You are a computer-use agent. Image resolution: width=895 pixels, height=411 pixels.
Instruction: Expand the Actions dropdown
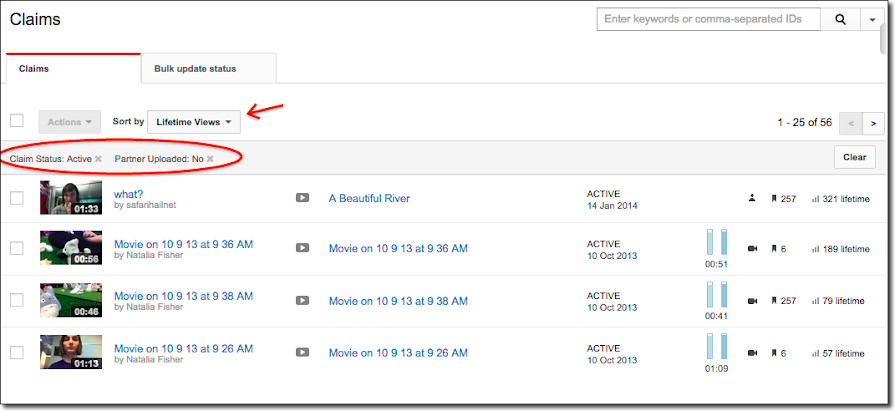(70, 122)
